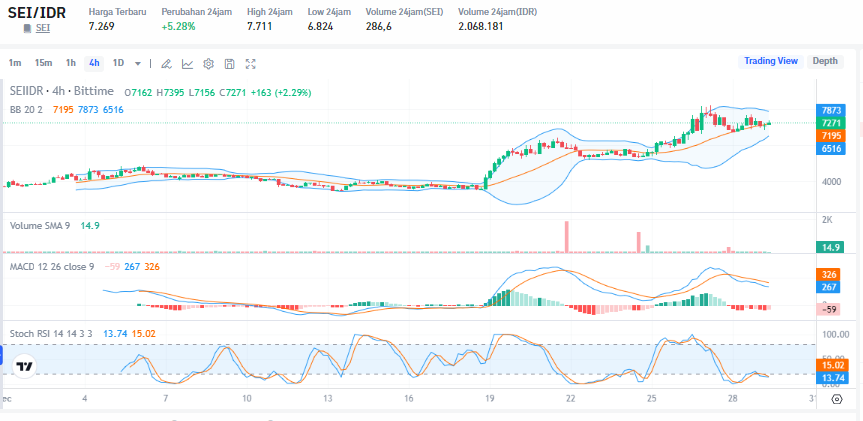Image resolution: width=863 pixels, height=421 pixels.
Task: Click the 14.9 volume axis label
Action: (x=830, y=247)
